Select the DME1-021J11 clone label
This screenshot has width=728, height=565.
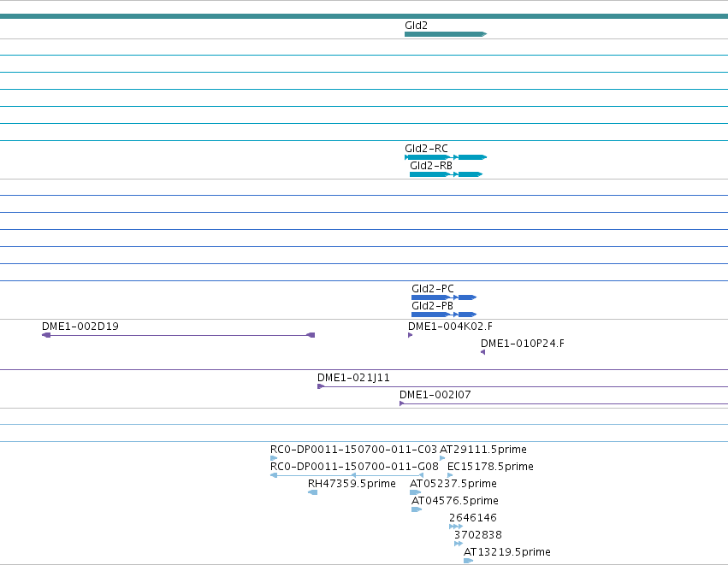(x=354, y=378)
